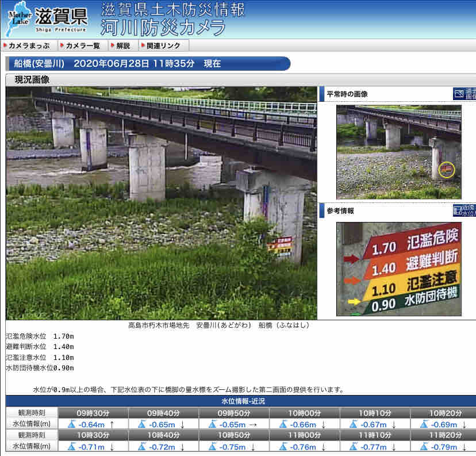
Task: Click the 氾濫危険水位 1.70m line
Action: (40, 336)
